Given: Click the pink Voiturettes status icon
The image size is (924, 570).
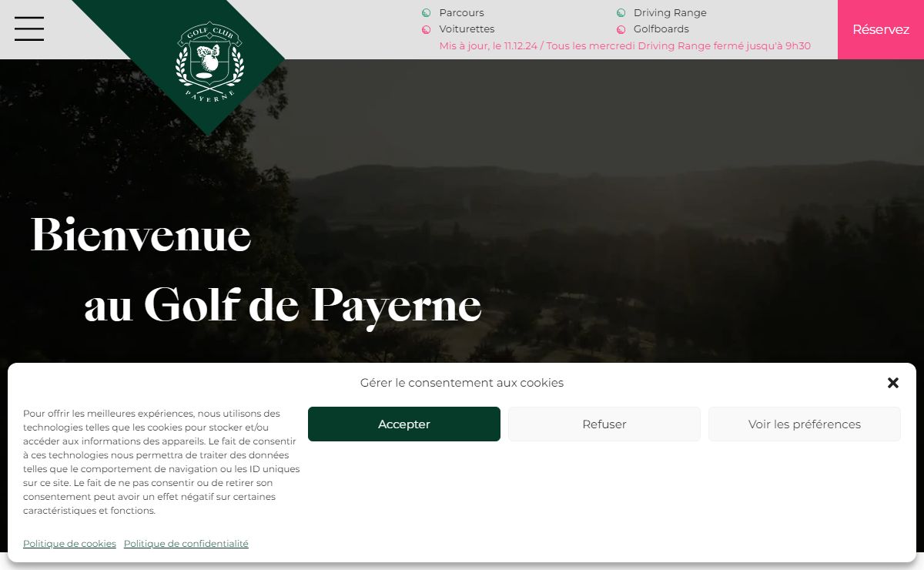Looking at the screenshot, I should [x=427, y=29].
